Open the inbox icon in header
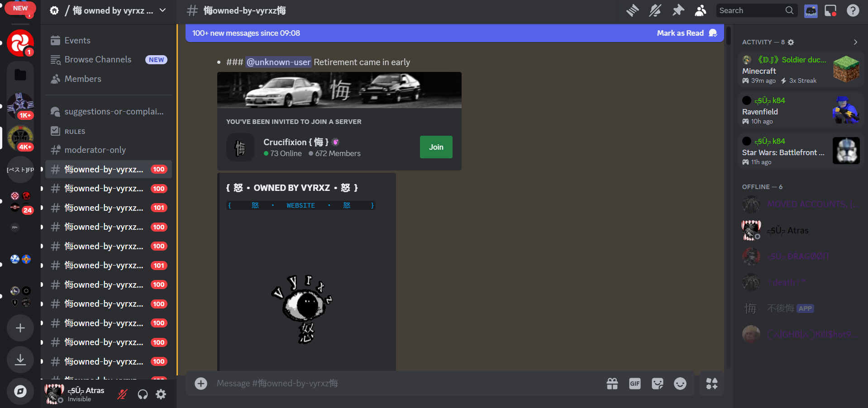The image size is (868, 408). coord(830,10)
